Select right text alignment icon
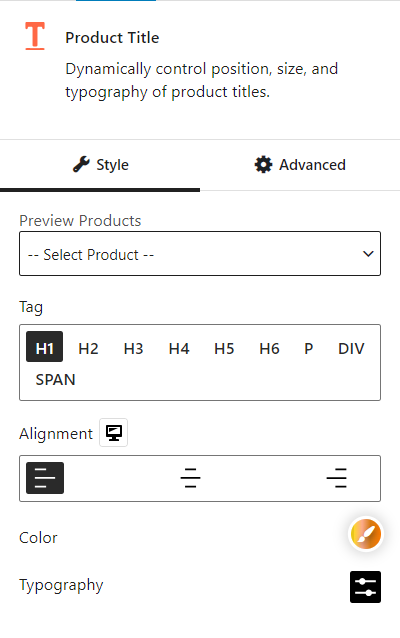Viewport: 400px width, 638px height. pos(337,478)
